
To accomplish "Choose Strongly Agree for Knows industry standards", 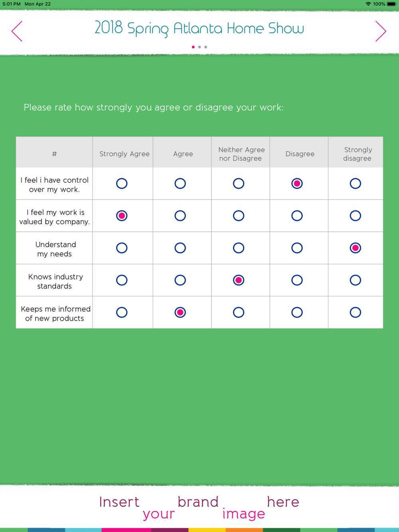I will [122, 280].
